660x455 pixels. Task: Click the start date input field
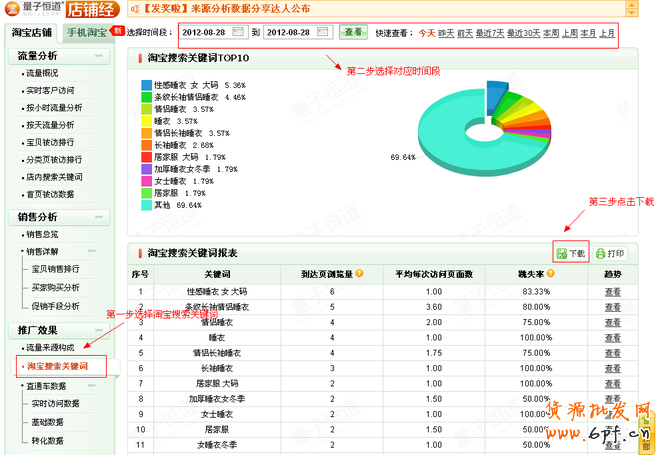(213, 32)
